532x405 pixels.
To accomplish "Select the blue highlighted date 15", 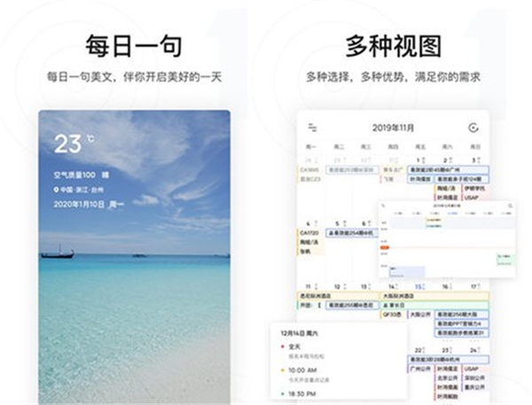I will click(419, 287).
